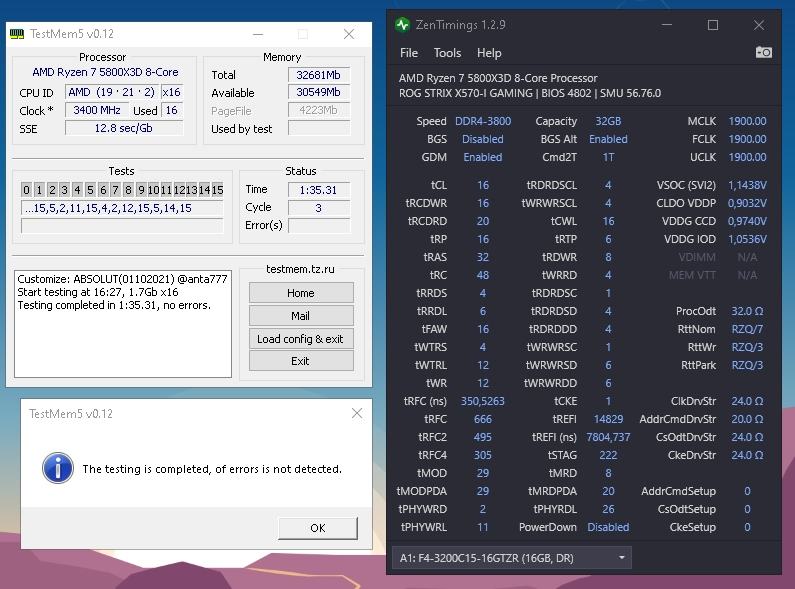795x589 pixels.
Task: Click the TestMem5 memory chip title icon
Action: click(17, 34)
